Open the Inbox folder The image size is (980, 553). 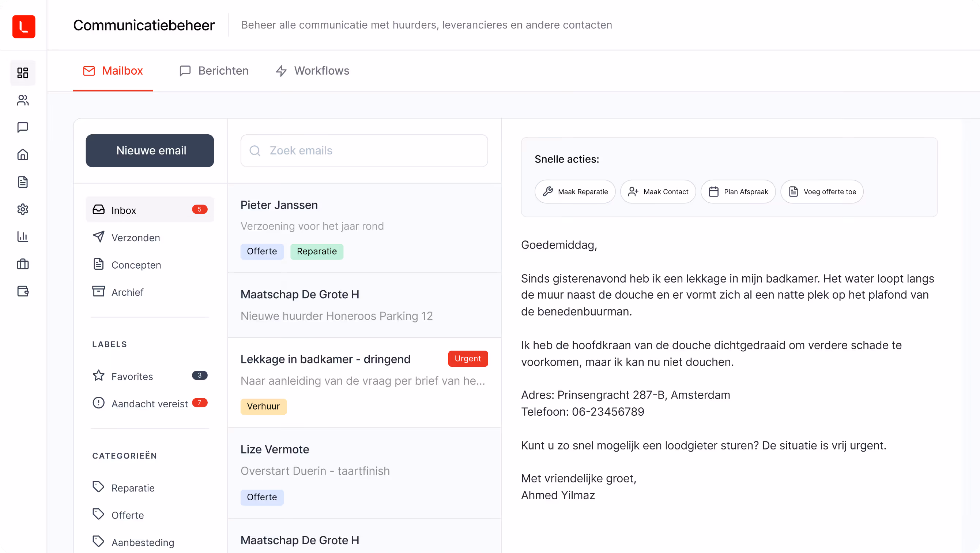click(x=150, y=209)
